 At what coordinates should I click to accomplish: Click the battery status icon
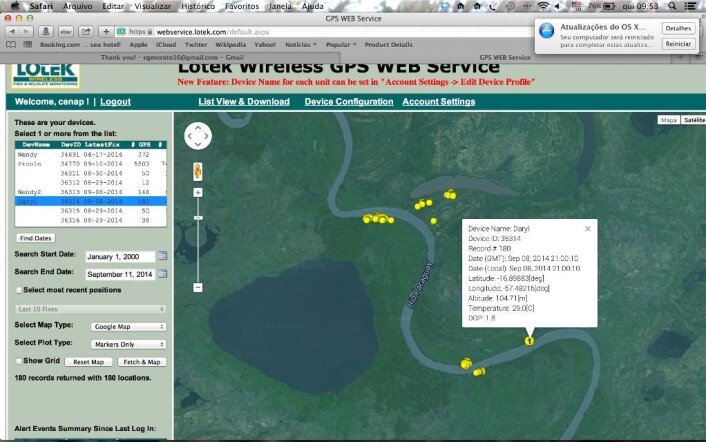609,6
